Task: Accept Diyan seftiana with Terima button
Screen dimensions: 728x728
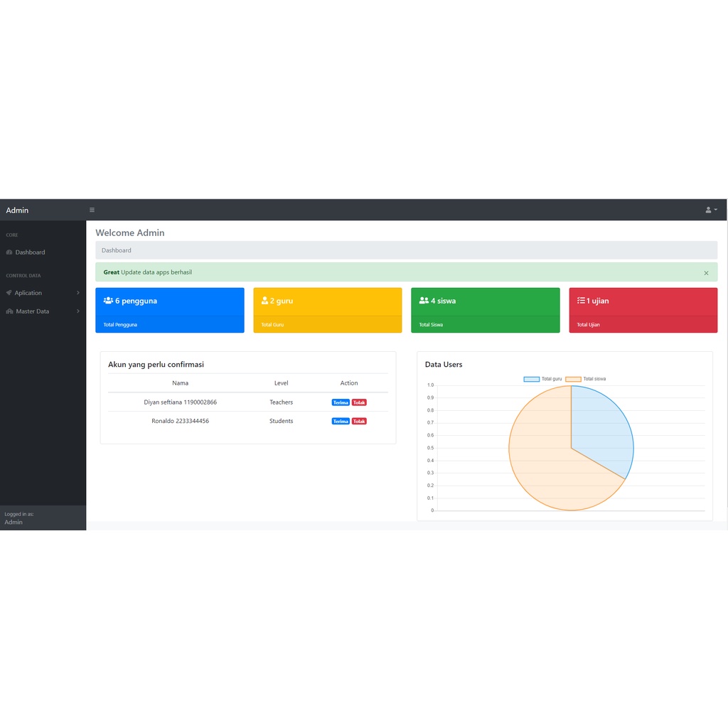Action: point(341,402)
